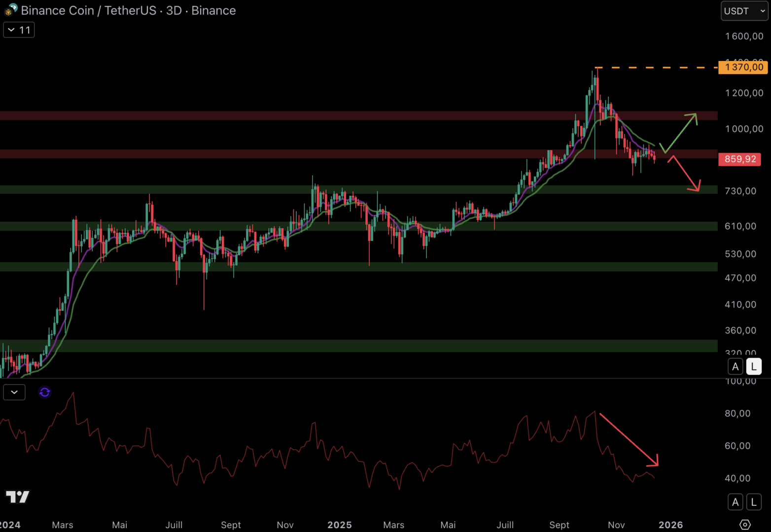
Task: Click the TradingView logo watermark
Action: (17, 498)
